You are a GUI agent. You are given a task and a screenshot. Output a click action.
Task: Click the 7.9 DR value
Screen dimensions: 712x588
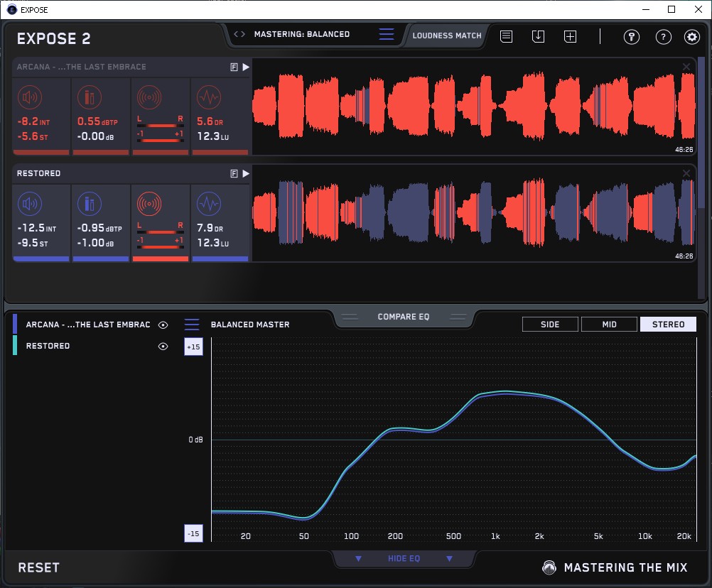pyautogui.click(x=210, y=228)
